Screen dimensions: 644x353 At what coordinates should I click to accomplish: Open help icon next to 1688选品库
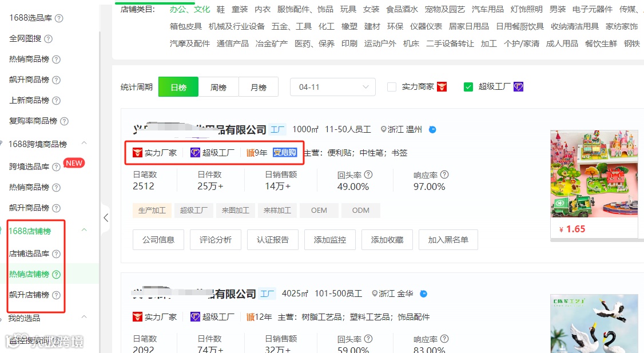[x=59, y=18]
